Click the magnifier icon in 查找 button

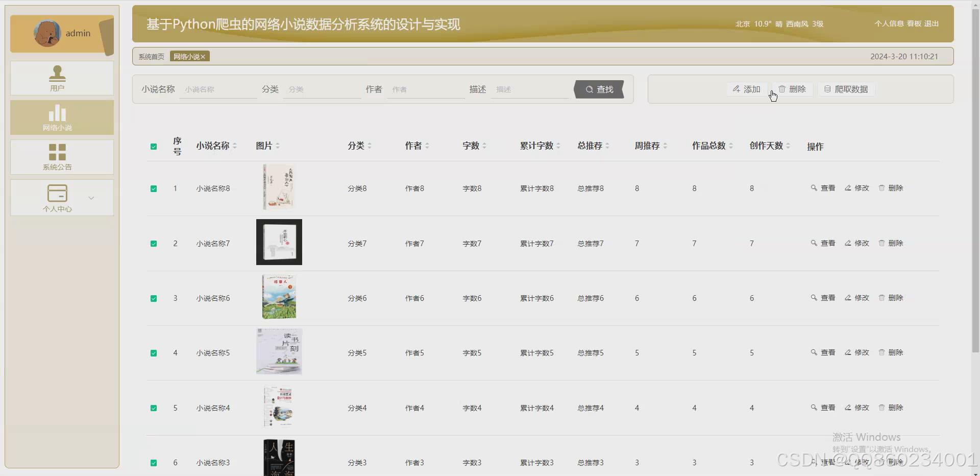(590, 89)
